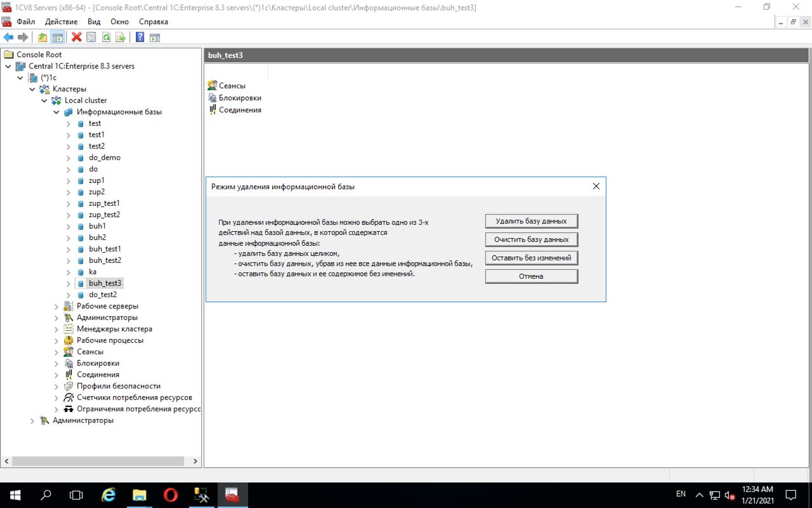Image resolution: width=812 pixels, height=508 pixels.
Task: Select the test1 database in tree
Action: (x=96, y=135)
